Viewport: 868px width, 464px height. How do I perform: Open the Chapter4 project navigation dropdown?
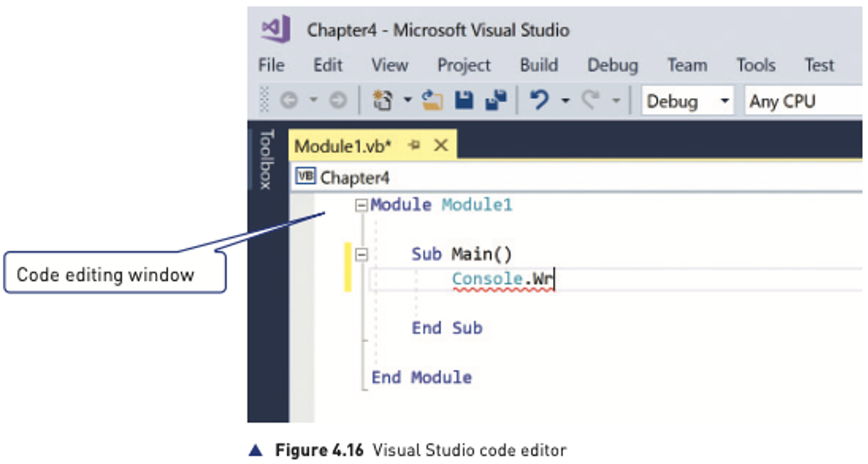576,177
